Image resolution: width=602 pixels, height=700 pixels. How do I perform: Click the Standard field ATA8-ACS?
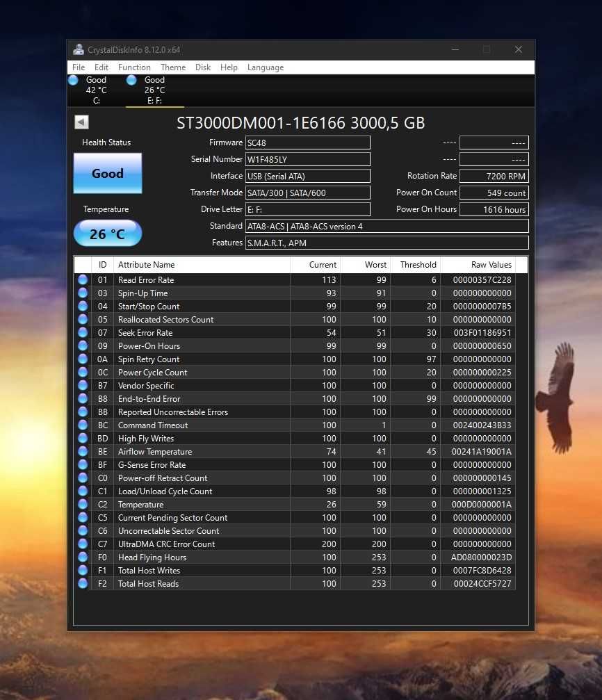tap(387, 226)
